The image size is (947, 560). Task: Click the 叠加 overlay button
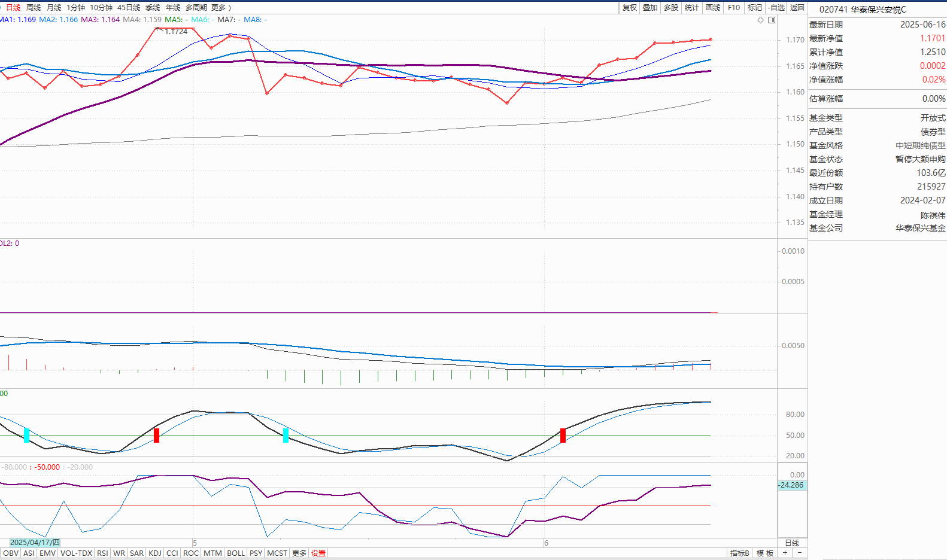(650, 8)
